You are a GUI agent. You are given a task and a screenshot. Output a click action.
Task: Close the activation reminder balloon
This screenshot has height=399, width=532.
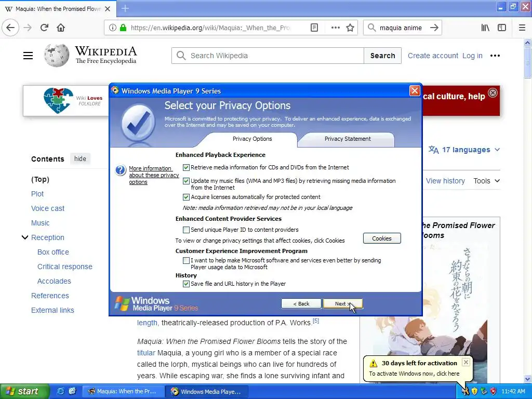[466, 362]
